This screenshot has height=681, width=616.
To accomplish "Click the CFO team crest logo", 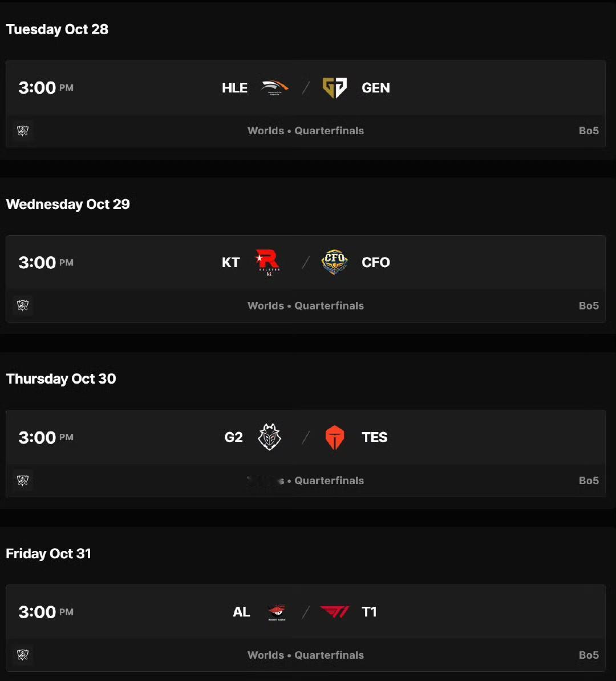I will click(335, 263).
